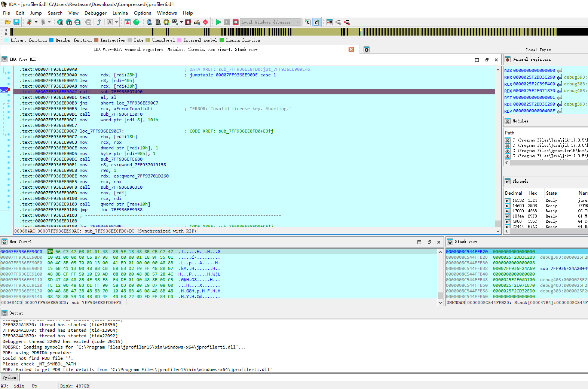Image resolution: width=588 pixels, height=389 pixels.
Task: Click the Python command input field
Action: pos(299,377)
